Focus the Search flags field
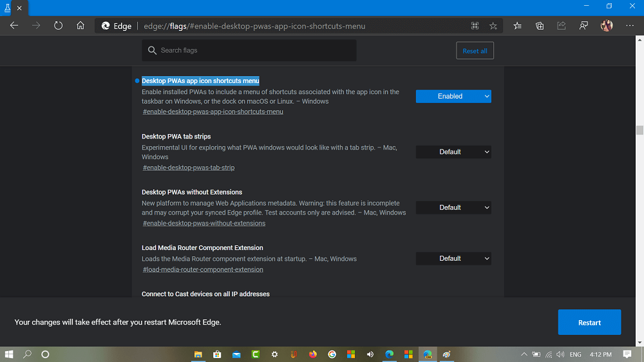Image resolution: width=644 pixels, height=362 pixels. [249, 50]
